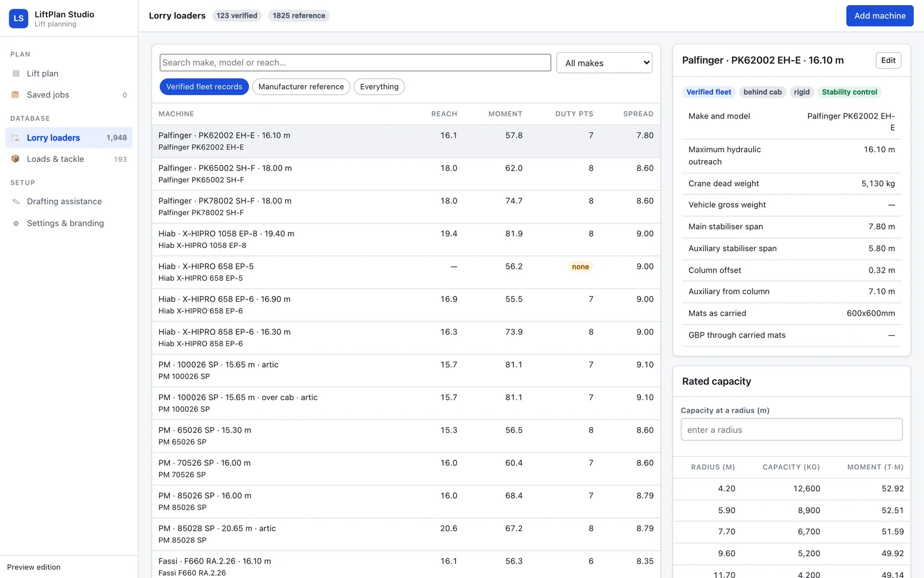Viewport: 924px width, 578px height.
Task: Click Edit for Palfinger PK62002 EH-E
Action: (888, 60)
